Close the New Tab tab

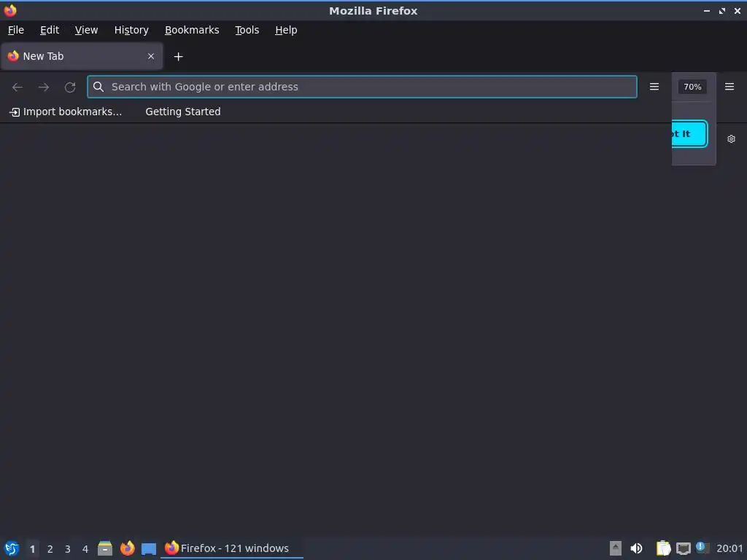click(x=151, y=56)
